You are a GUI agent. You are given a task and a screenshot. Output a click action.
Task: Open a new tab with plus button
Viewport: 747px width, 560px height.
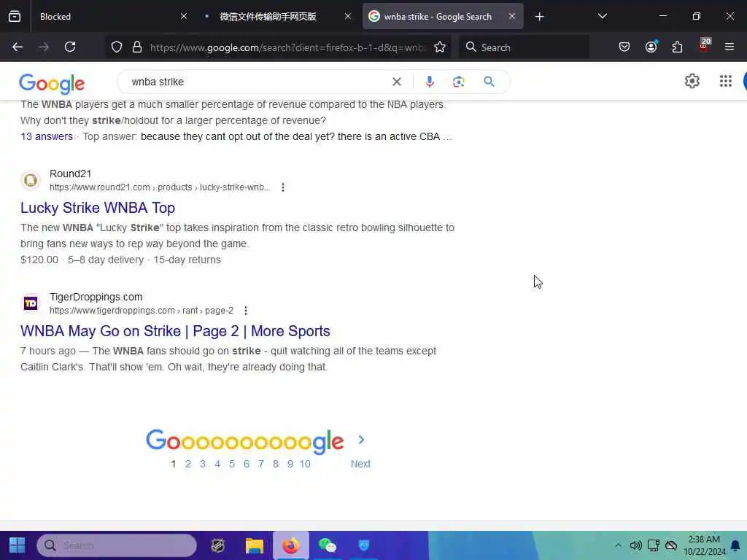(x=539, y=17)
